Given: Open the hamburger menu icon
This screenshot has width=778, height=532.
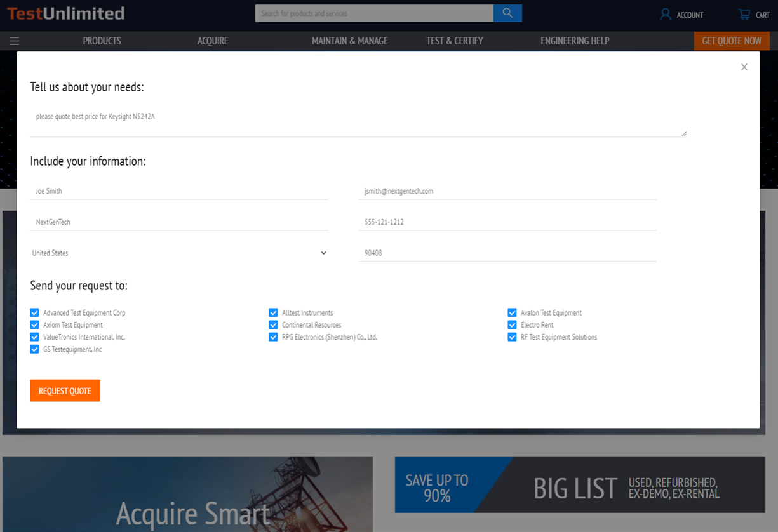Looking at the screenshot, I should [15, 41].
